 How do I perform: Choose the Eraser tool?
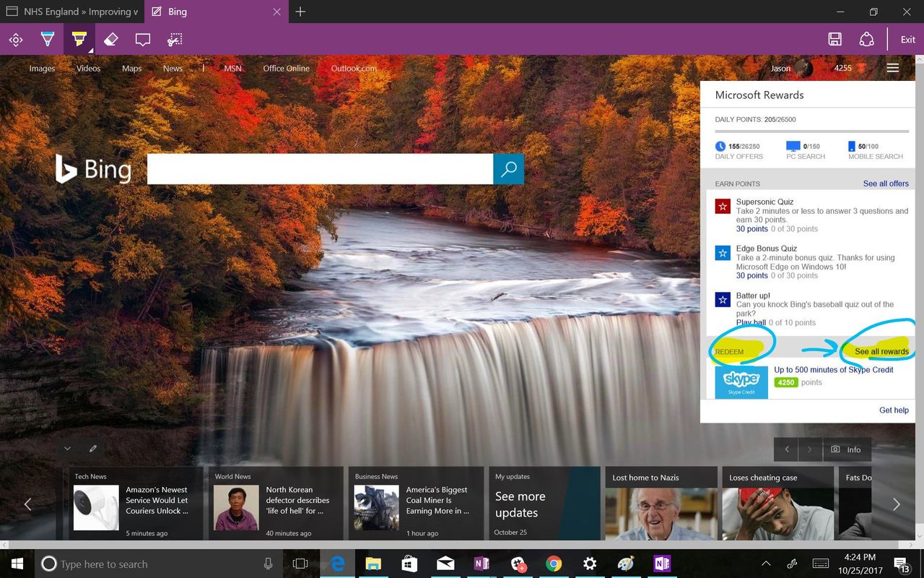pos(110,40)
